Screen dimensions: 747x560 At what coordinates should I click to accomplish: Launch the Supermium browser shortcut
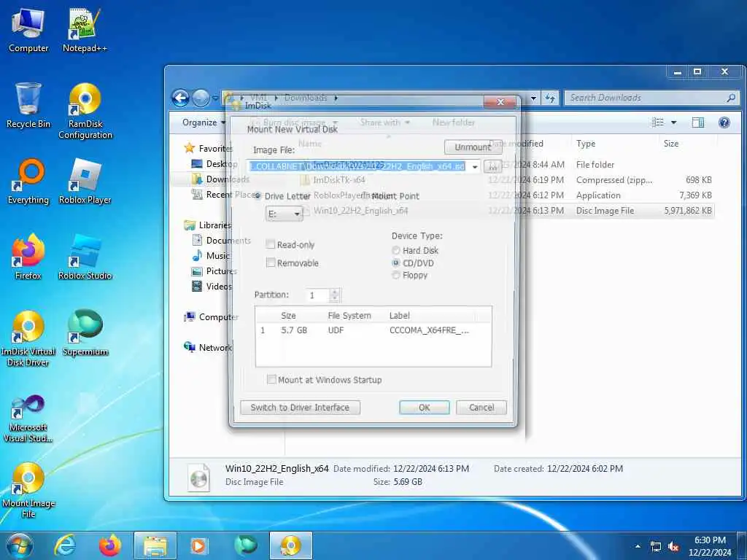pyautogui.click(x=85, y=332)
